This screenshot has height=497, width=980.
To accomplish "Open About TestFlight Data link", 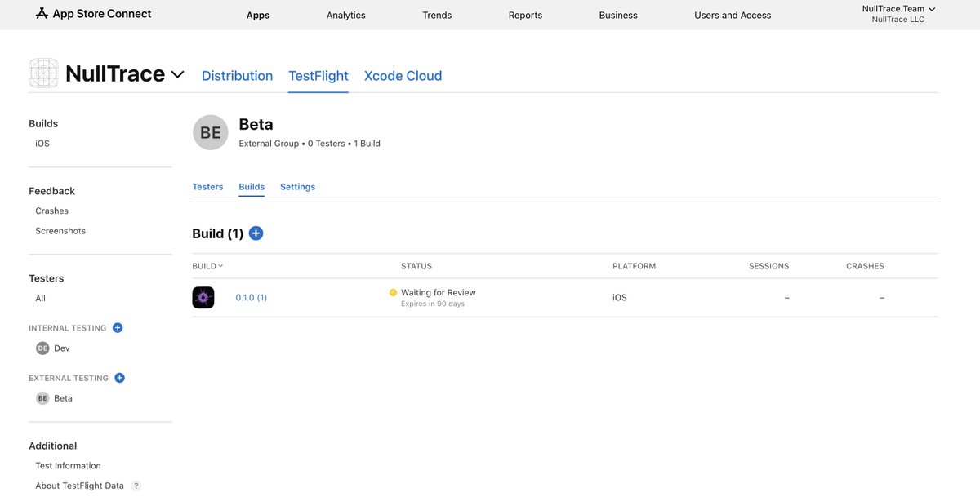I will tap(80, 486).
